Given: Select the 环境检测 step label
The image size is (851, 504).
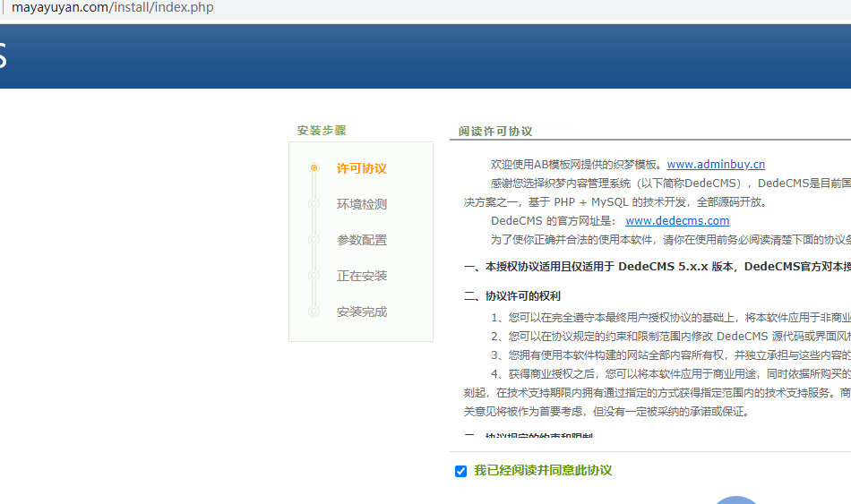Looking at the screenshot, I should coord(361,204).
